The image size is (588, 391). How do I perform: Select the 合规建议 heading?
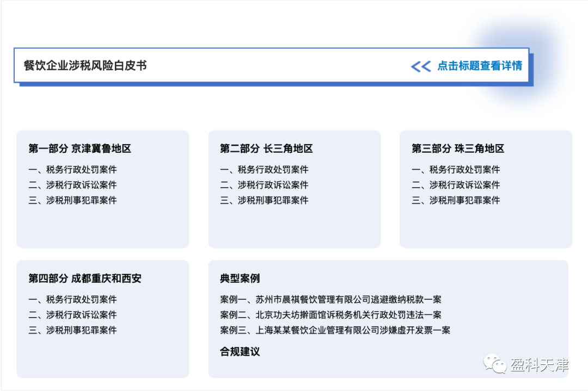(240, 352)
